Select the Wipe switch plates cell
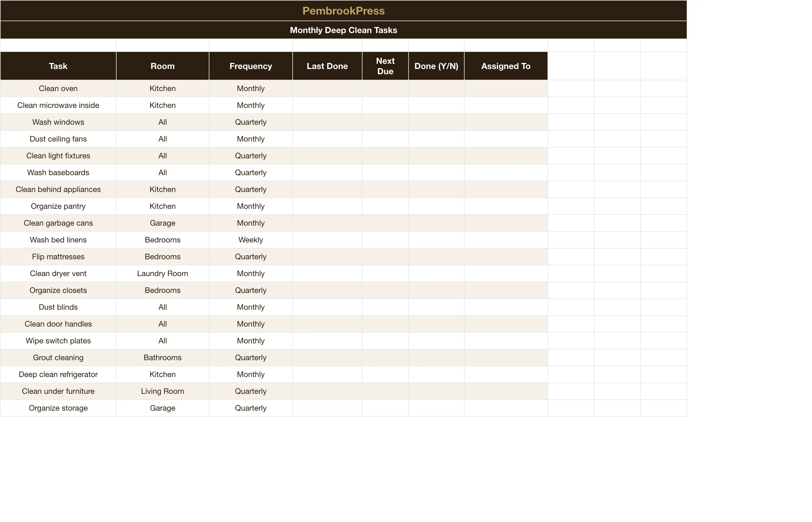 tap(58, 341)
